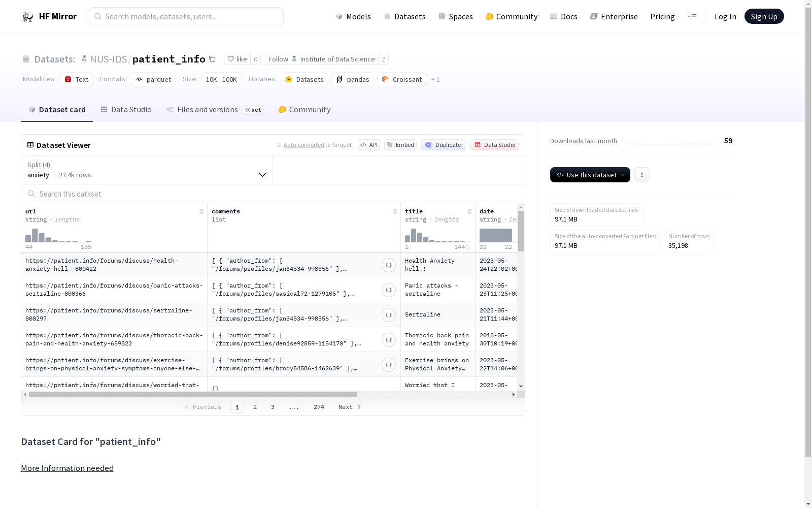Click the NUS-IDS organization link
This screenshot has height=508, width=812.
(x=108, y=59)
